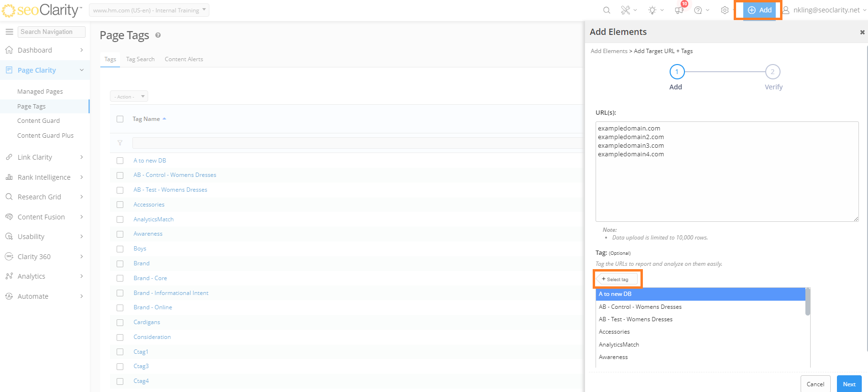Click the Next button
The image size is (868, 392).
tap(849, 384)
